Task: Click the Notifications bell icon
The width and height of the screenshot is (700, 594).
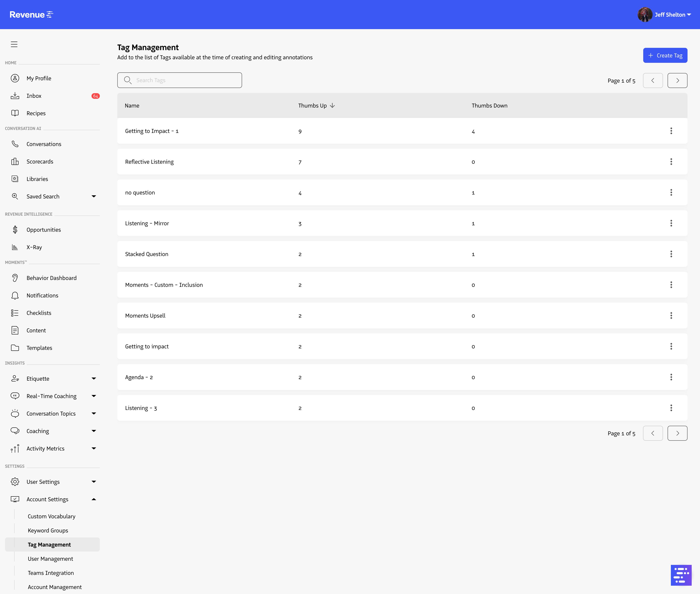Action: (15, 295)
